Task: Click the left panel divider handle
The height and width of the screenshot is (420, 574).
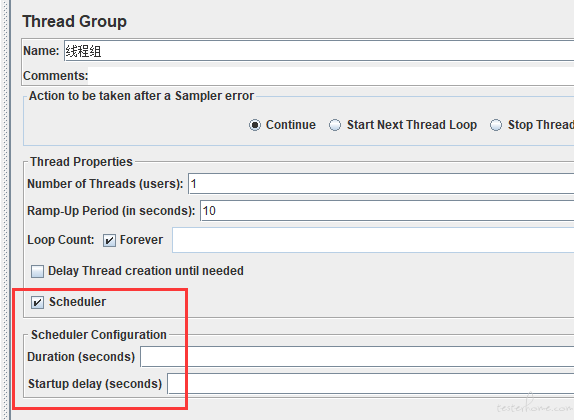Action: 6,210
